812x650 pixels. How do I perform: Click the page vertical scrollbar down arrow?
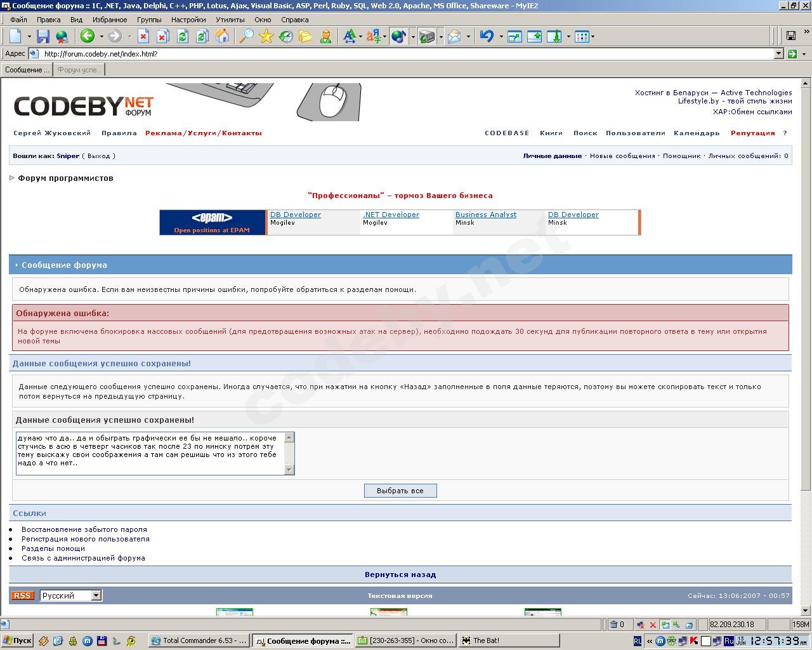(x=806, y=611)
